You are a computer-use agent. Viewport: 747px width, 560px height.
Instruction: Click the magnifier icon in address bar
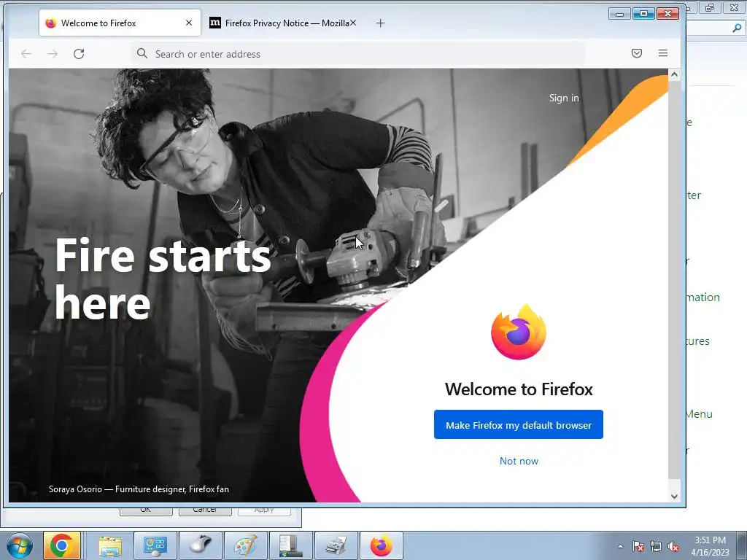[142, 53]
